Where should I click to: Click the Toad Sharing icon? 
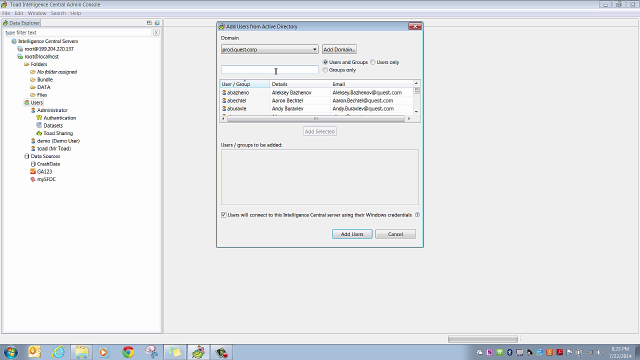click(x=39, y=133)
